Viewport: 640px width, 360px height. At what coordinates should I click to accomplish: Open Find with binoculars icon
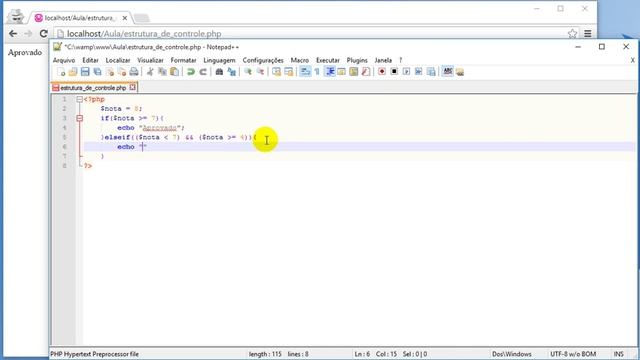point(219,72)
